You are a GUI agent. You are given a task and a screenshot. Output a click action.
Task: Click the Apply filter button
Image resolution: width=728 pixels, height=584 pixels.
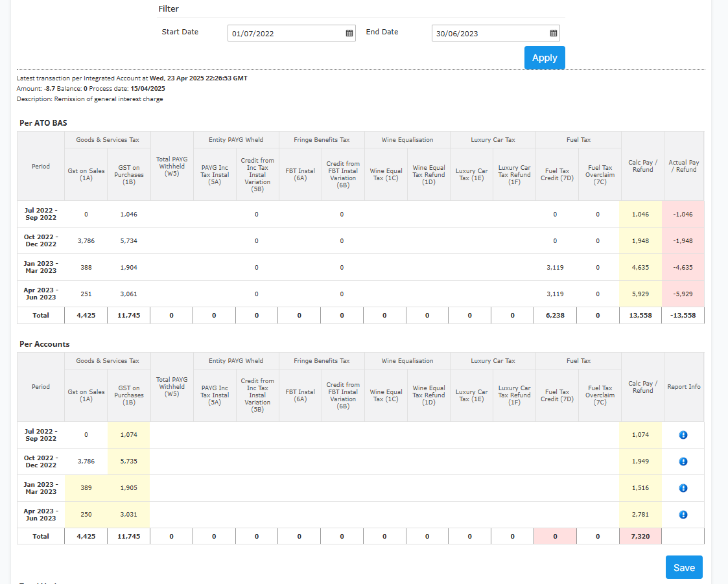pyautogui.click(x=545, y=58)
